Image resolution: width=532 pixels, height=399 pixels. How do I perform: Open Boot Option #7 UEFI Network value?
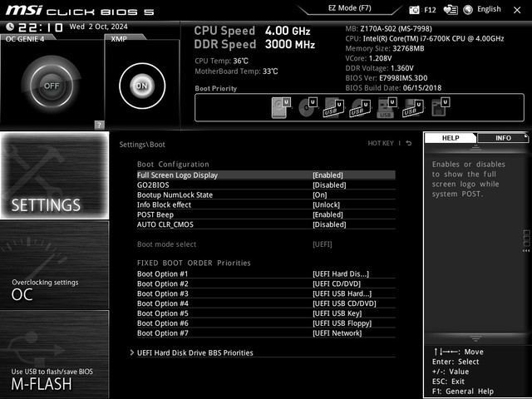click(x=337, y=333)
